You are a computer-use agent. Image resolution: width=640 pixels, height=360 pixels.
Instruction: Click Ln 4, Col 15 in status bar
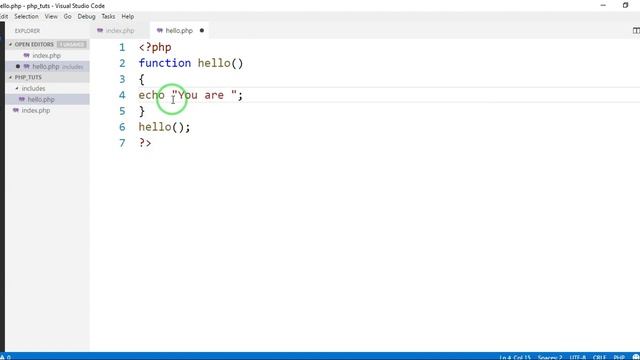[x=515, y=357]
